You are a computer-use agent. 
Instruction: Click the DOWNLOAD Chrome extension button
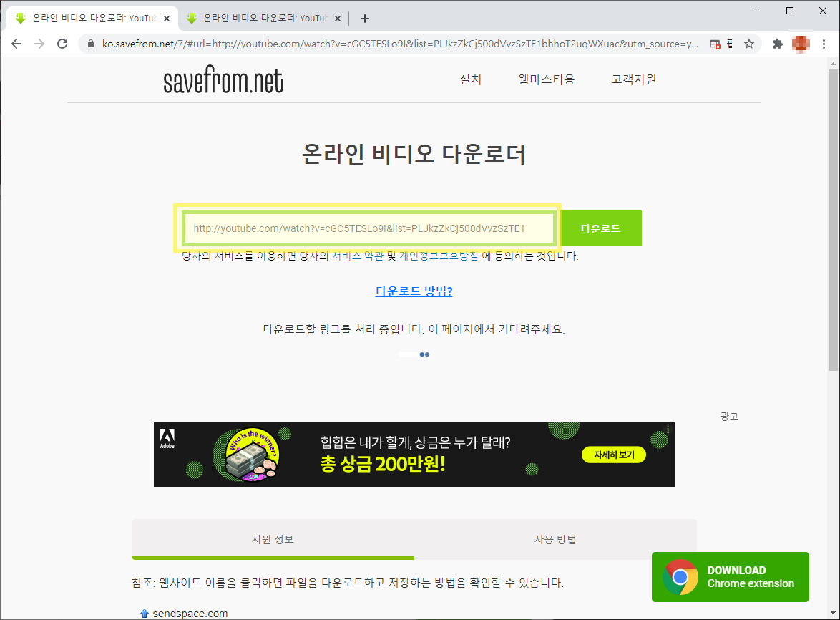[x=731, y=576]
